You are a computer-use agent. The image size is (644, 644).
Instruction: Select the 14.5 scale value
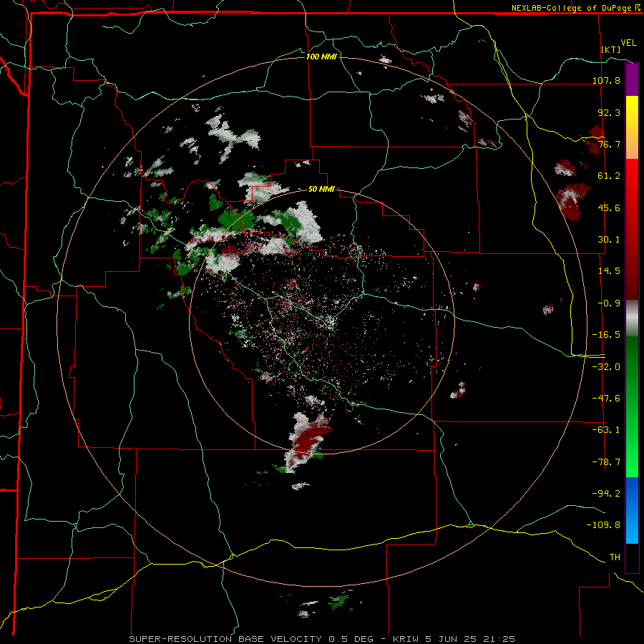pos(609,271)
